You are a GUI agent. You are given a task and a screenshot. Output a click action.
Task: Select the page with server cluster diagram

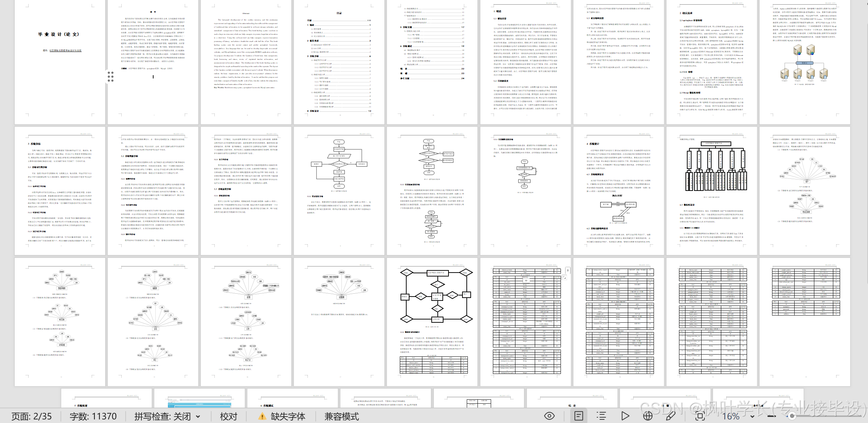805,62
